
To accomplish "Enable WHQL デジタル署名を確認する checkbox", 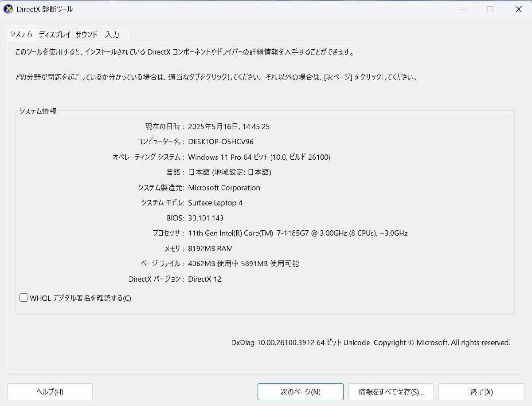I will point(23,298).
